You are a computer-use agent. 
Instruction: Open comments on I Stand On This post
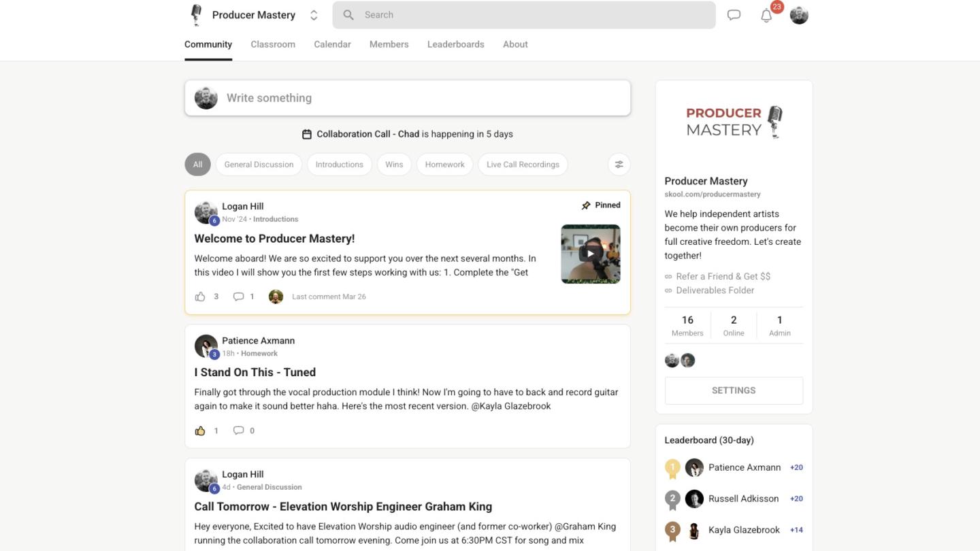point(238,431)
